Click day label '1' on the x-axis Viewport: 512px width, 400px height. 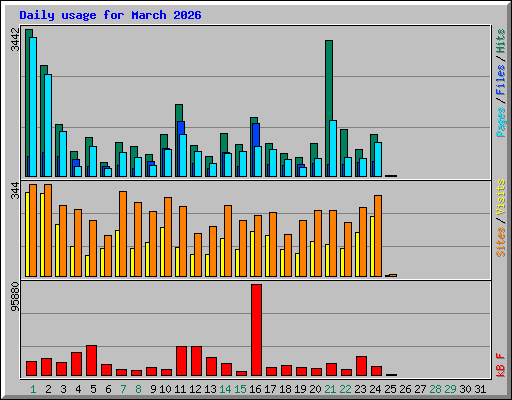[x=33, y=389]
